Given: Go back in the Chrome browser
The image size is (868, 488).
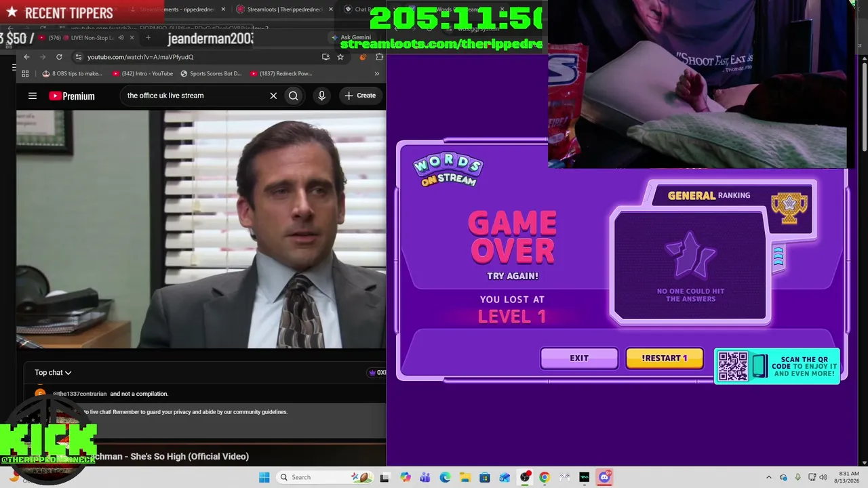Looking at the screenshot, I should coord(26,57).
